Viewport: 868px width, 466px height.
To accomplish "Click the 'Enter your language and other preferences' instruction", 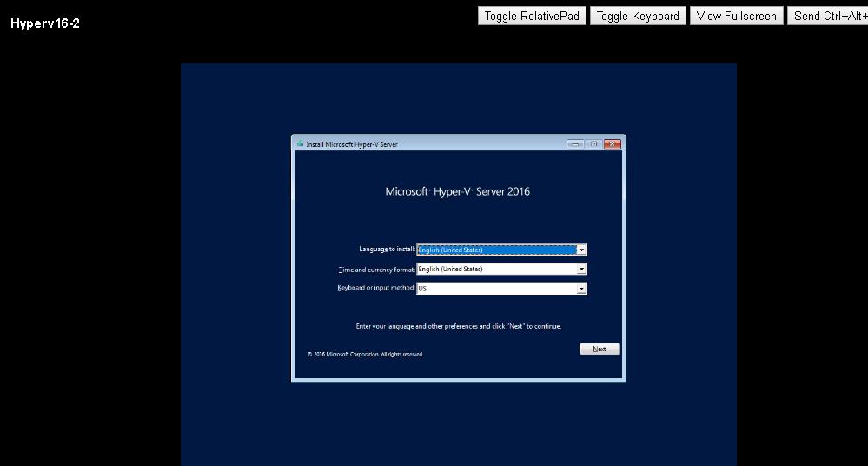I will point(459,326).
